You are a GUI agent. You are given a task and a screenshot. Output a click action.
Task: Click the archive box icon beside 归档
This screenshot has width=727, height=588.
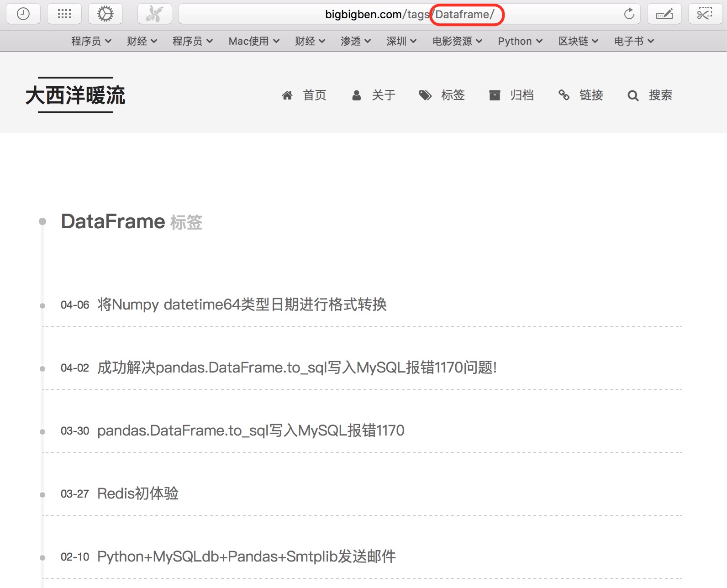pos(495,95)
